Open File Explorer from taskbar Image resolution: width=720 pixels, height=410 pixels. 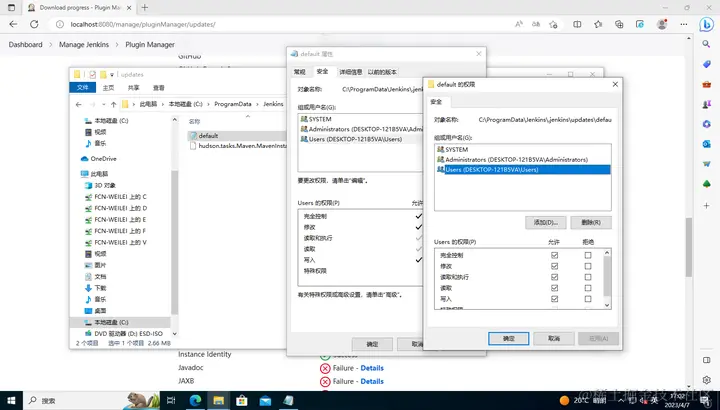pyautogui.click(x=219, y=400)
